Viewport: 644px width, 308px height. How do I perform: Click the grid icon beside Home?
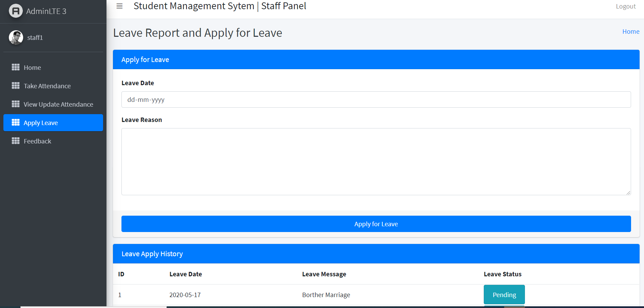[x=16, y=67]
